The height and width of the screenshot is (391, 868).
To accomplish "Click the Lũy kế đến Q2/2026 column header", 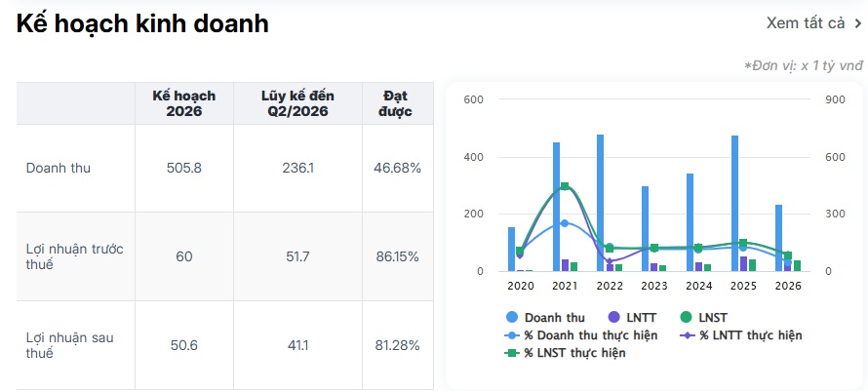I will 297,103.
